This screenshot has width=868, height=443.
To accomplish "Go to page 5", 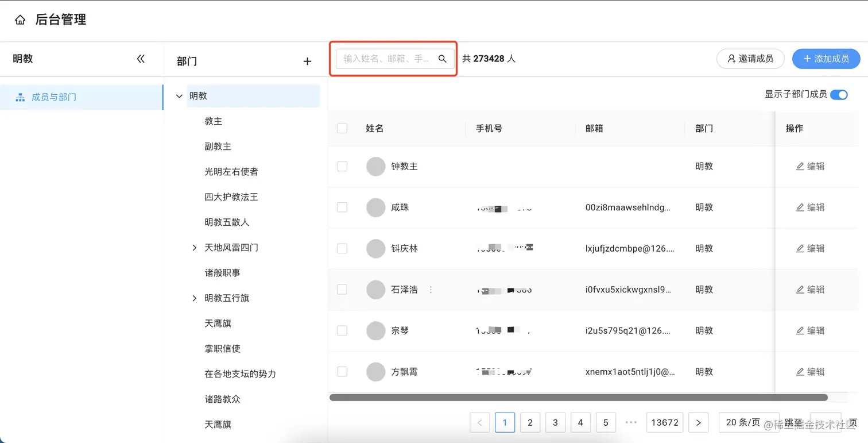I will tap(606, 422).
